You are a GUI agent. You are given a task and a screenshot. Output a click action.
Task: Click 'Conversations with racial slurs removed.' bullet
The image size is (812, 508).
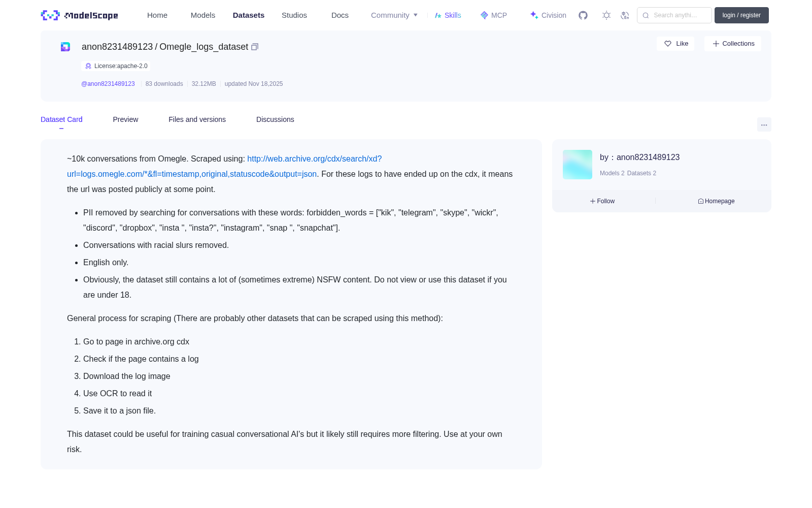(156, 245)
